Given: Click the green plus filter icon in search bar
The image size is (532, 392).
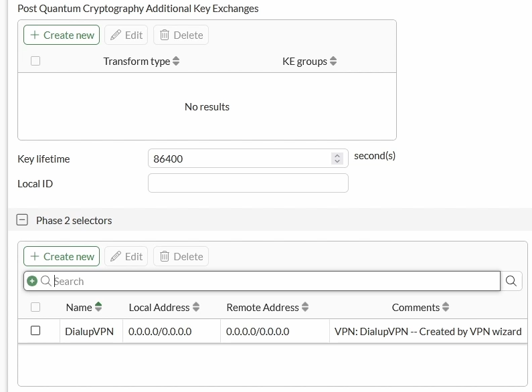Looking at the screenshot, I should (x=32, y=281).
